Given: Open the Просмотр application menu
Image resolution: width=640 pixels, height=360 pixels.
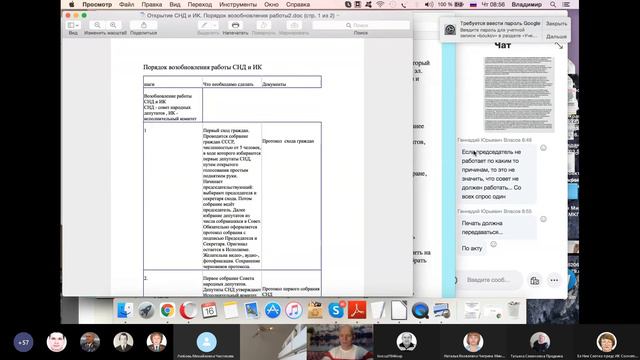Looking at the screenshot, I should tap(97, 4).
